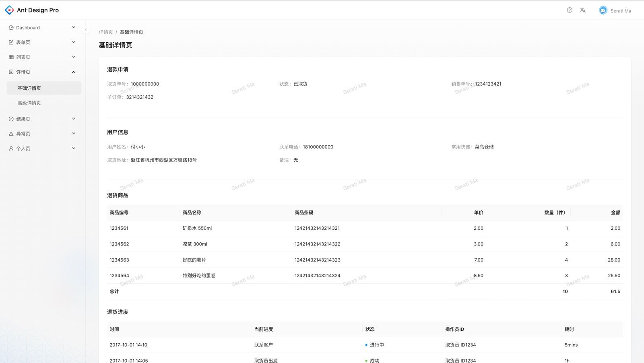Click the 异常页 warning icon
The width and height of the screenshot is (644, 363).
coord(11,134)
